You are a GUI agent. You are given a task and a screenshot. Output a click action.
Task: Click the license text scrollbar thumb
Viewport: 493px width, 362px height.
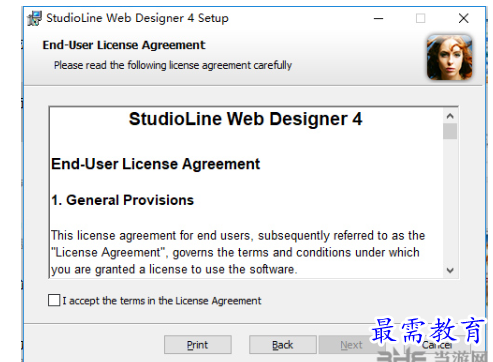click(450, 131)
